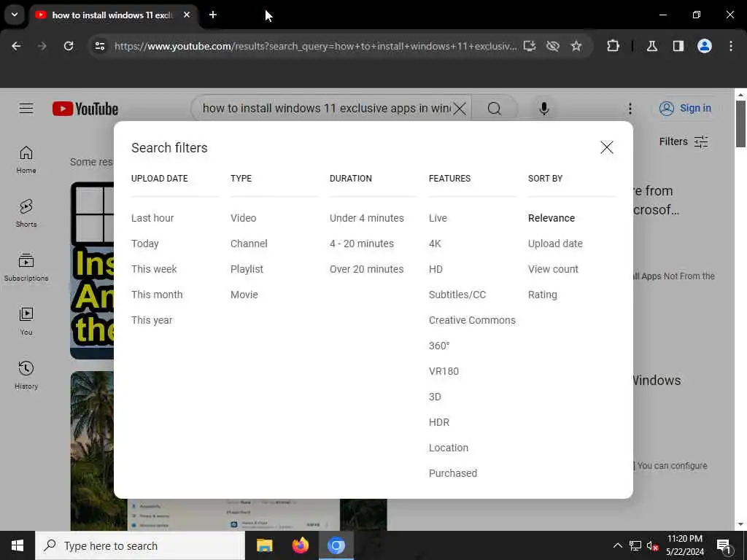Apply the This year filter

(152, 321)
